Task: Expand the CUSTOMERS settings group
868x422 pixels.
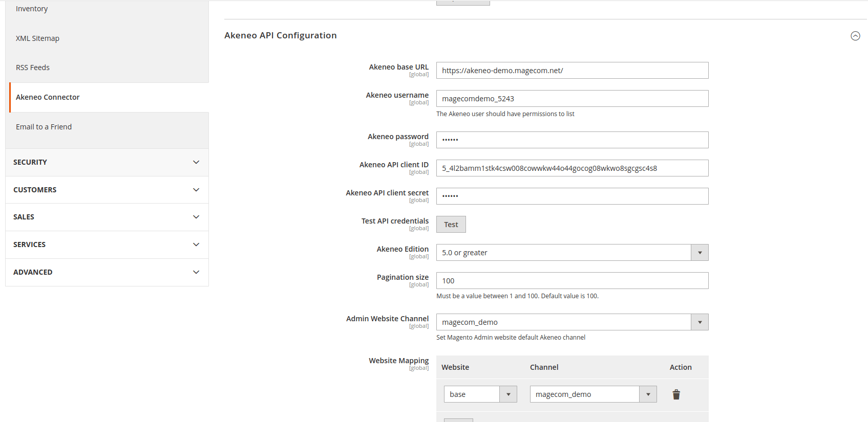Action: pos(107,190)
